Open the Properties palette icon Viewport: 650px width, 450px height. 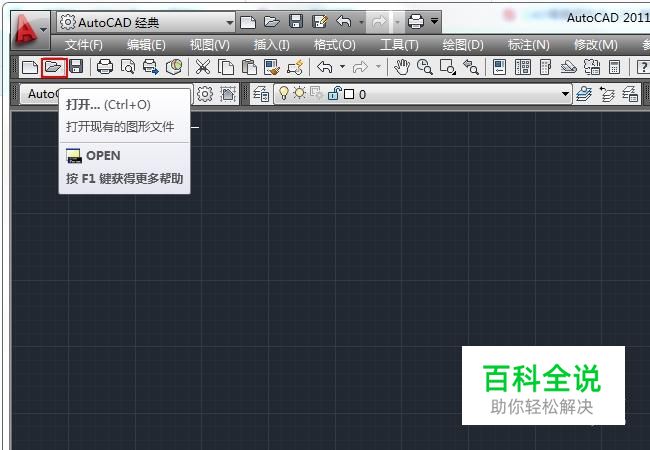coord(500,67)
